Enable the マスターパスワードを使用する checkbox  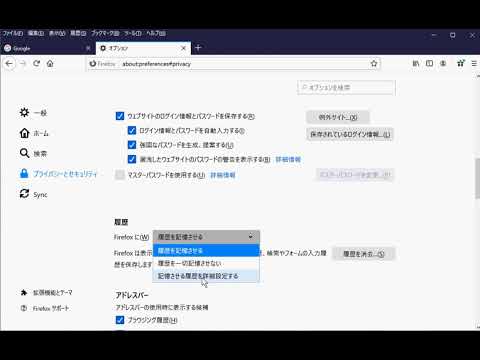click(120, 175)
